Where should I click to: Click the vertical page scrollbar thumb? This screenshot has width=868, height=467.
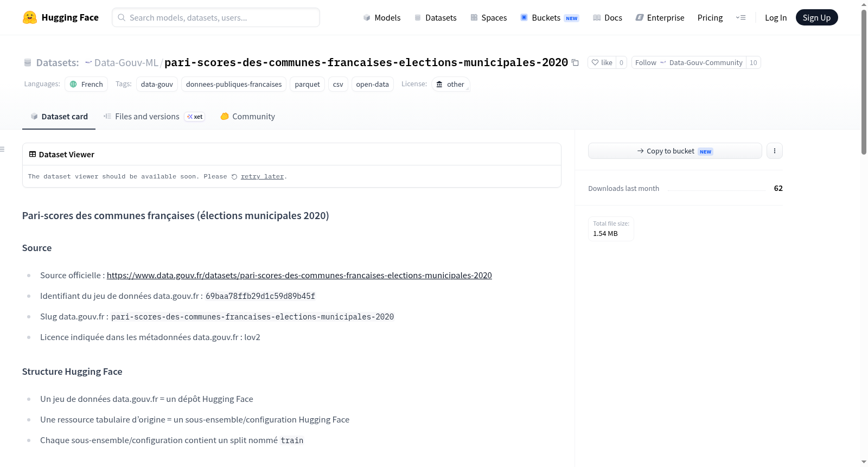coord(864,81)
